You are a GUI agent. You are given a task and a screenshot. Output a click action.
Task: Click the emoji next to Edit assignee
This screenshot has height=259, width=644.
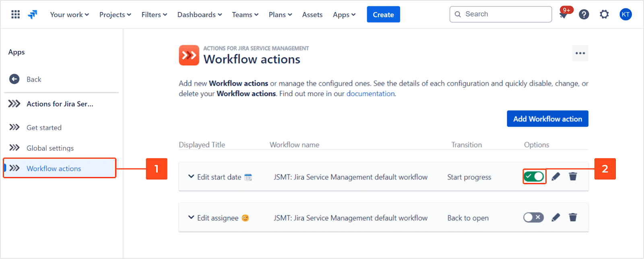pos(245,218)
